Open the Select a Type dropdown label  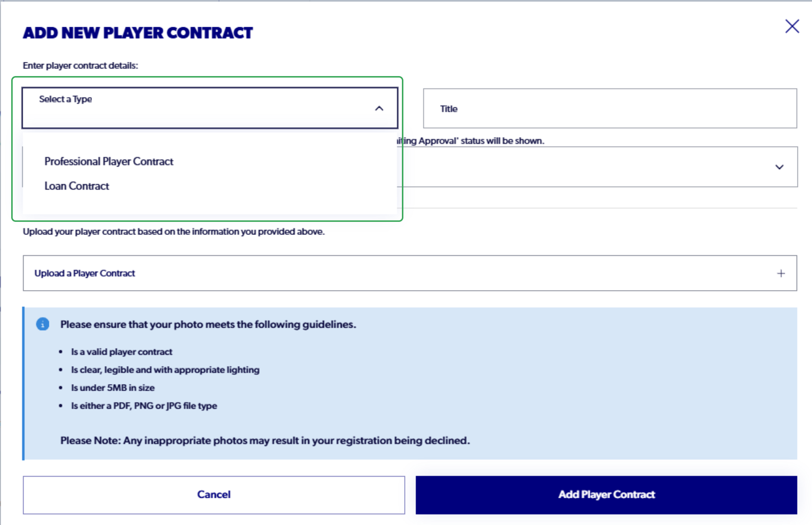(65, 99)
